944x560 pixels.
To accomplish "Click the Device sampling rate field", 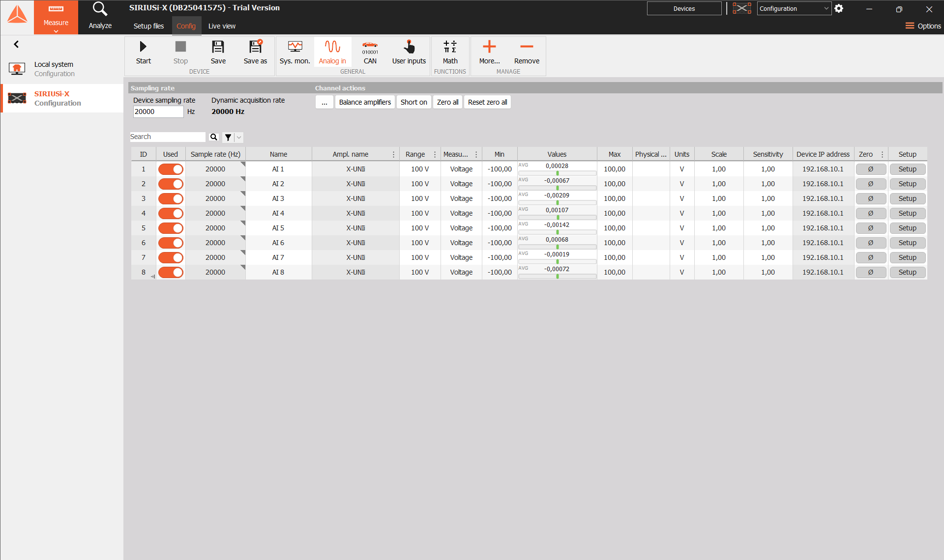I will click(x=158, y=112).
